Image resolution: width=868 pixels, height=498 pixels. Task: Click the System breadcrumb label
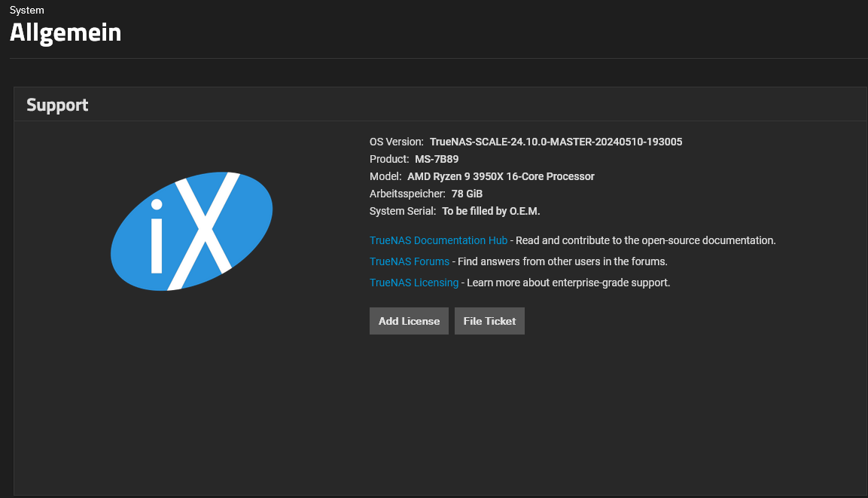[x=26, y=10]
